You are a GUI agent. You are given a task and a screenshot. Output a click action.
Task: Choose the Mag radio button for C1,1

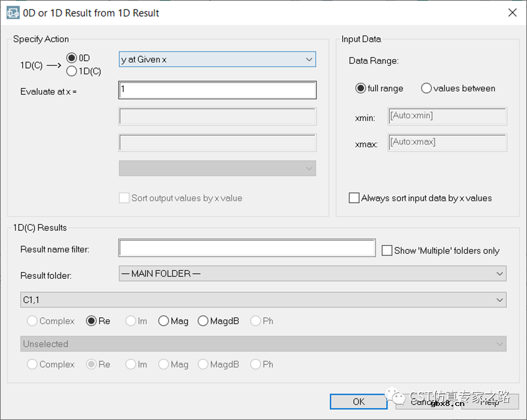pyautogui.click(x=164, y=321)
